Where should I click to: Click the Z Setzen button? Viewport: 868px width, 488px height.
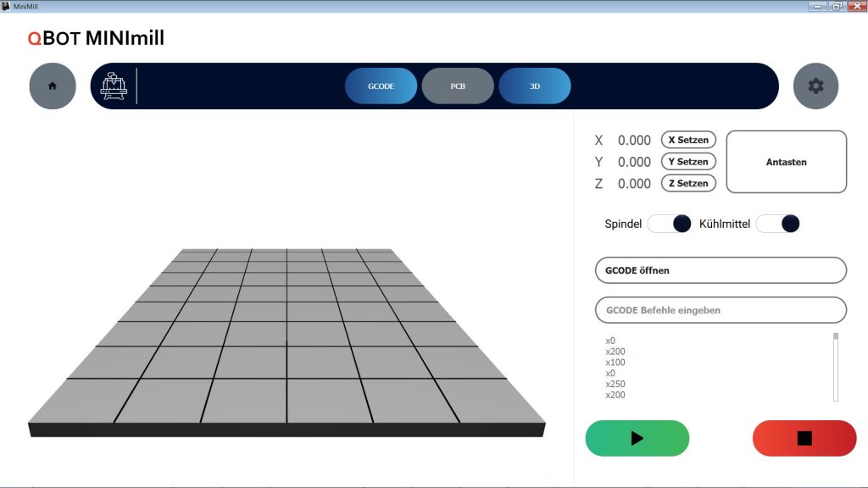point(688,183)
